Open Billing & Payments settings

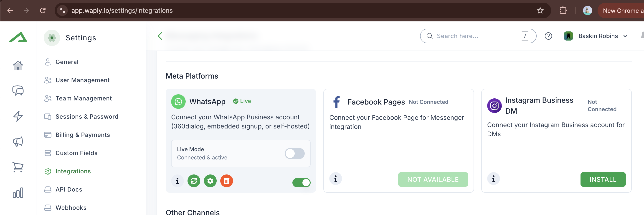point(83,135)
